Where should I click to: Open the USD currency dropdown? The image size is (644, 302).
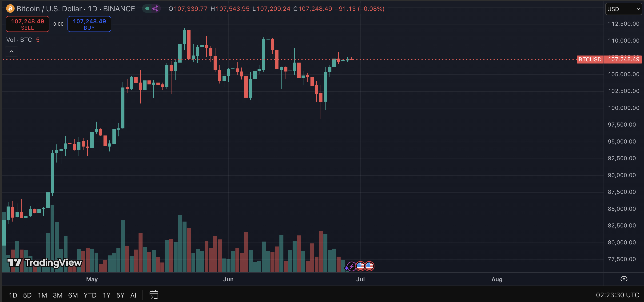[623, 9]
